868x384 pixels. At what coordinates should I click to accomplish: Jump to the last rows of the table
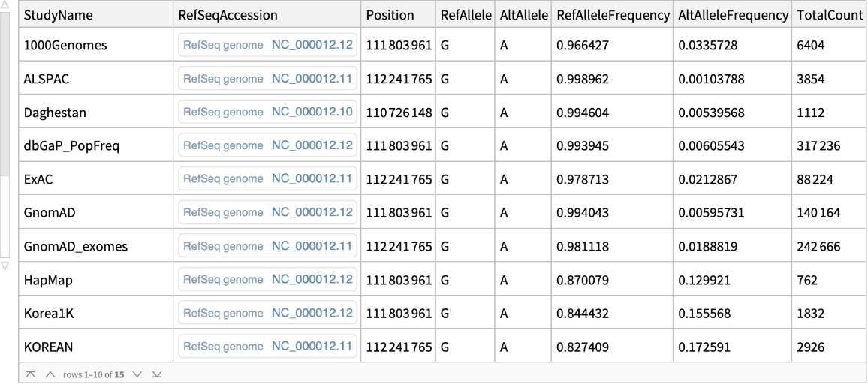(x=156, y=373)
